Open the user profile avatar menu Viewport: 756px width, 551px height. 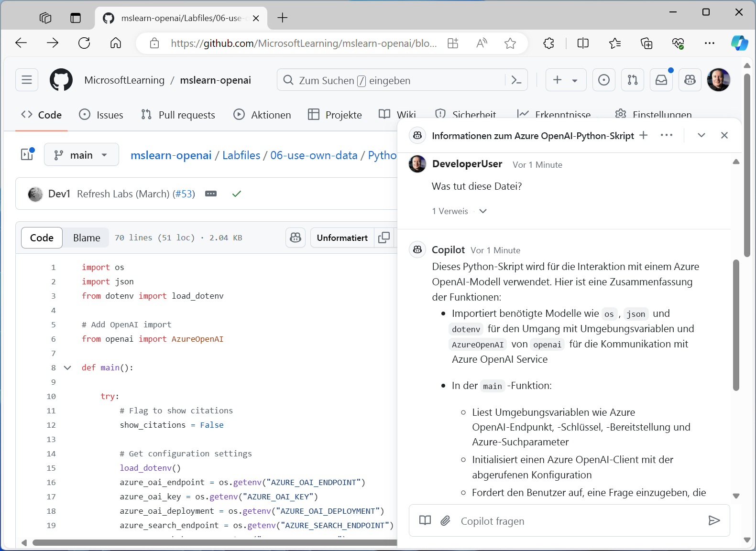718,80
